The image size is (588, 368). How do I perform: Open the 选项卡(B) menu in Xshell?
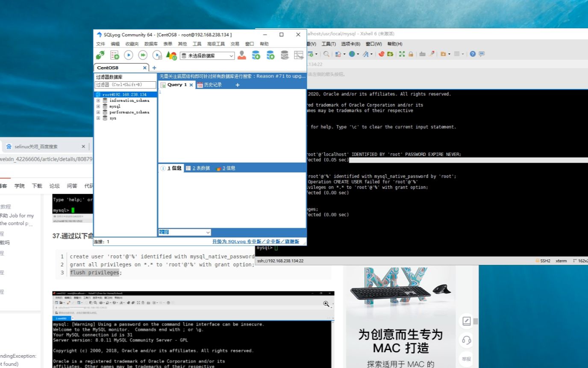tap(350, 44)
